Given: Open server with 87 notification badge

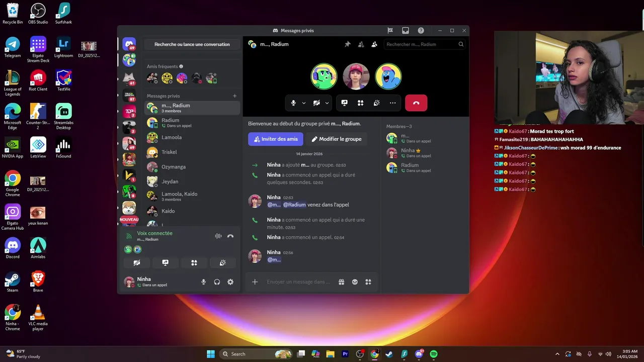Looking at the screenshot, I should click(x=129, y=95).
